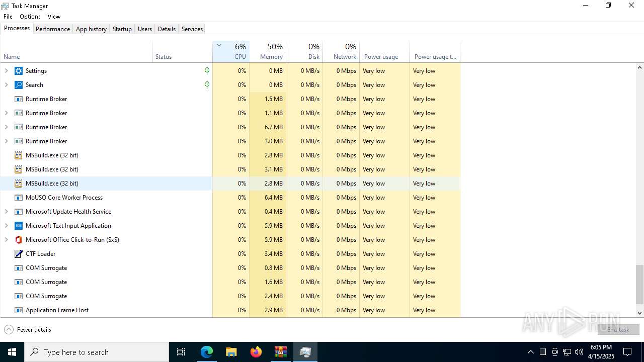Viewport: 644px width, 362px height.
Task: Click the MoUSO Core Worker Process icon
Action: click(19, 198)
